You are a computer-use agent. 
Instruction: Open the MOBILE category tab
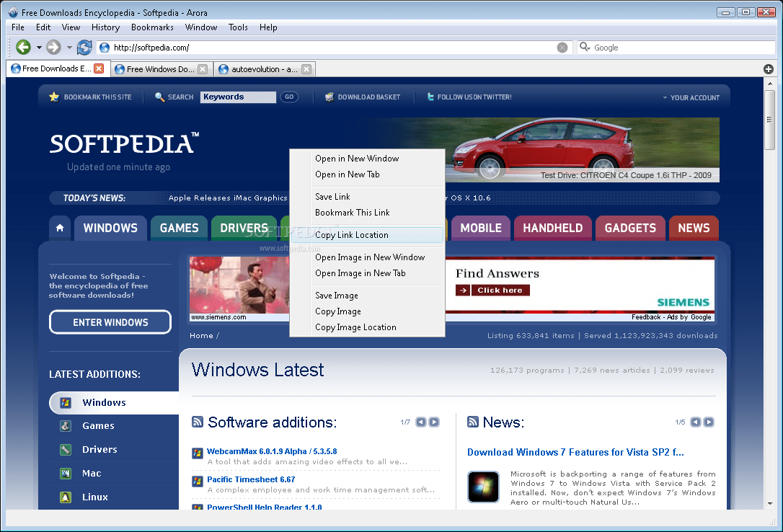point(481,228)
